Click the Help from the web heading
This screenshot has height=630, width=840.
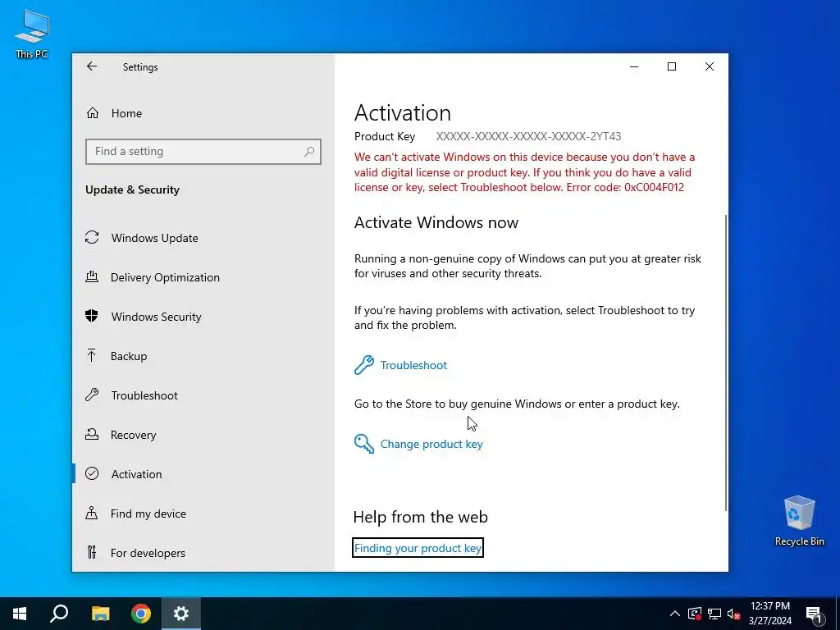coord(421,517)
